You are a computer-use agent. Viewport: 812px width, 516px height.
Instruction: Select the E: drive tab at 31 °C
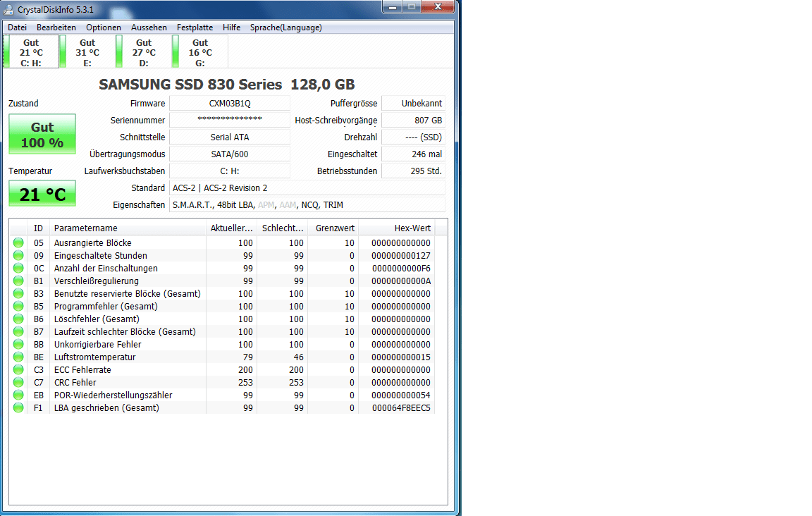click(x=87, y=51)
